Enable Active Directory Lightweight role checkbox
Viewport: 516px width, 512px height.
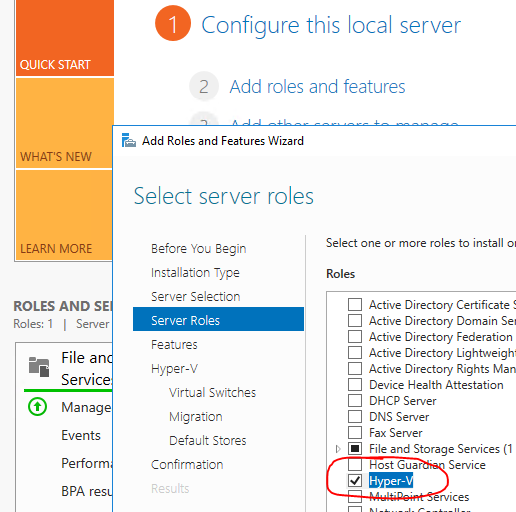(355, 353)
